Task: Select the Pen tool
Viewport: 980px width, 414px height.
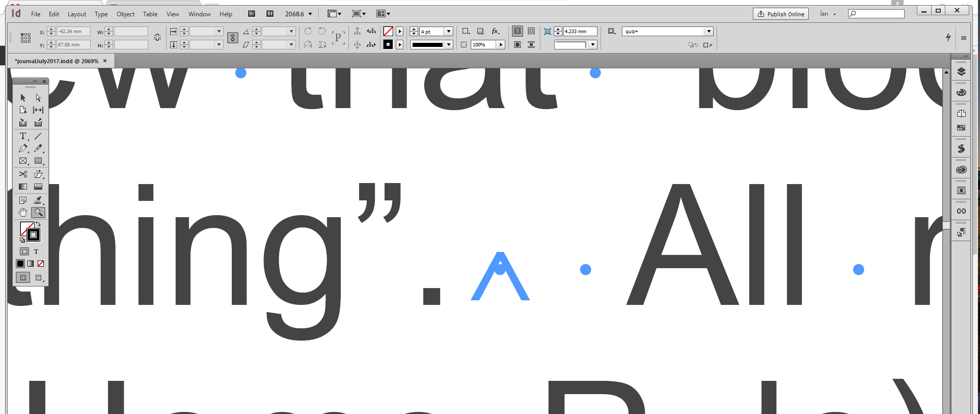Action: (23, 148)
